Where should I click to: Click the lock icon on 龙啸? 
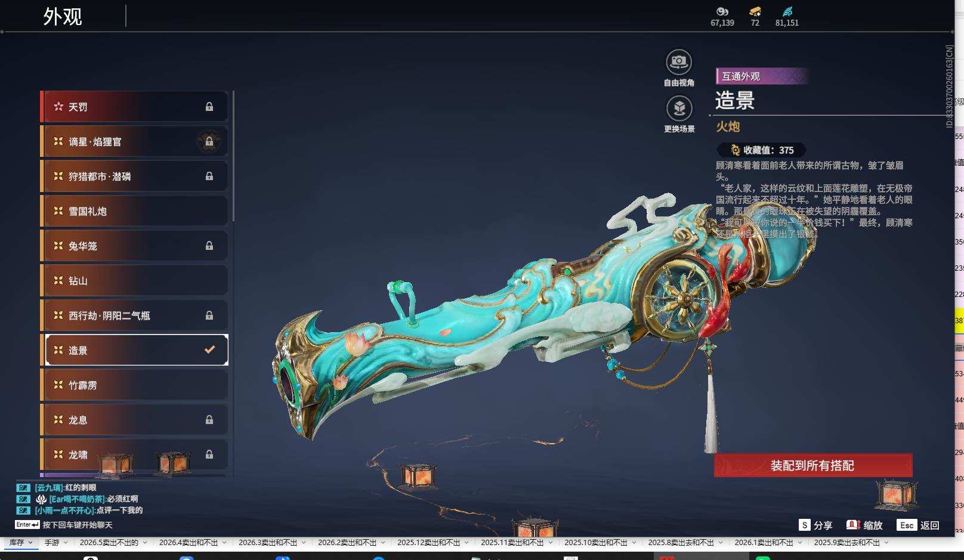tap(209, 454)
